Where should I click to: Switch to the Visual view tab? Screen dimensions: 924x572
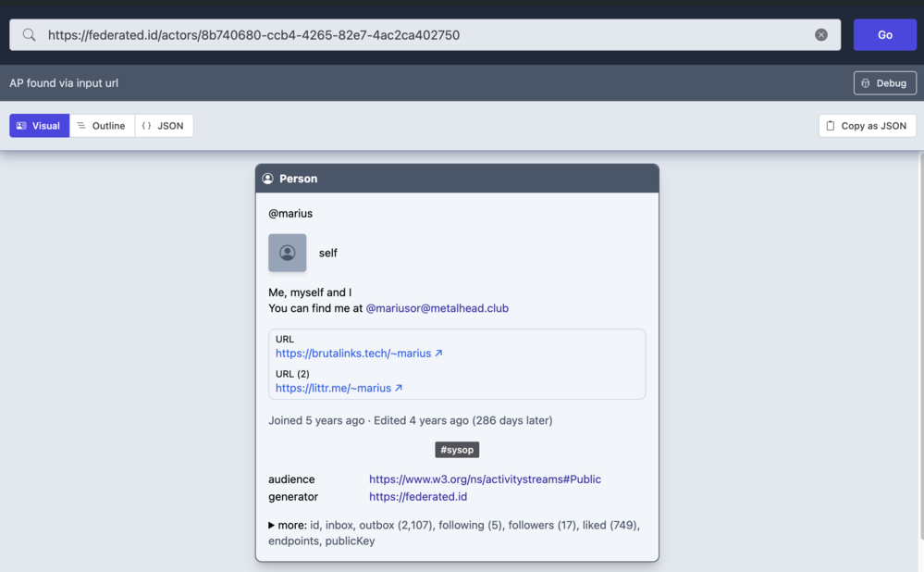39,126
